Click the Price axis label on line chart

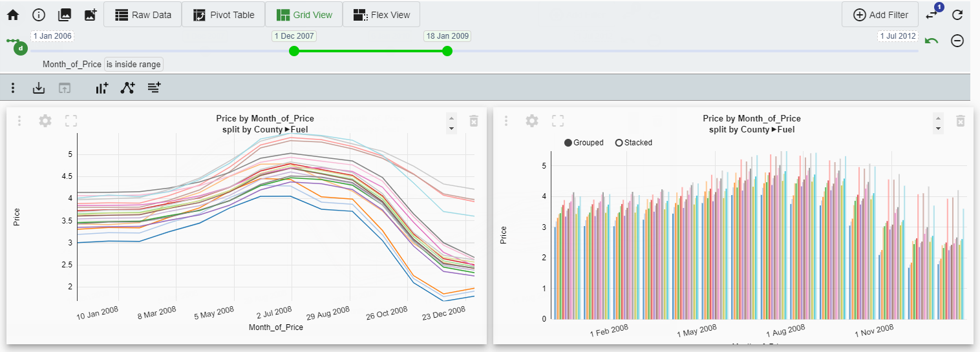point(17,217)
